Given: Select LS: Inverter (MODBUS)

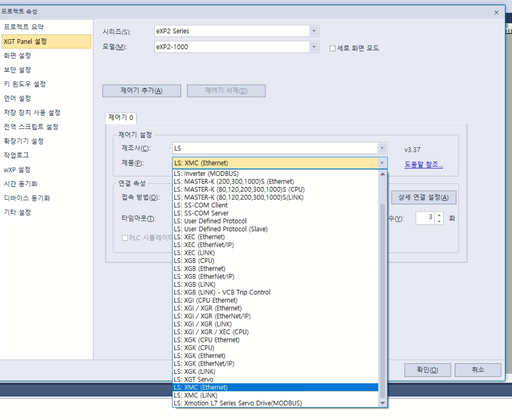Looking at the screenshot, I should coord(275,173).
